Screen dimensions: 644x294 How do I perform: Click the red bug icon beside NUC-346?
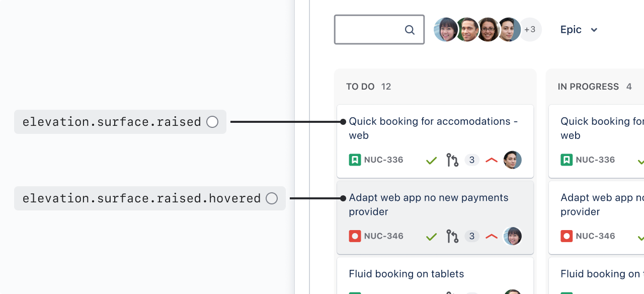point(355,236)
